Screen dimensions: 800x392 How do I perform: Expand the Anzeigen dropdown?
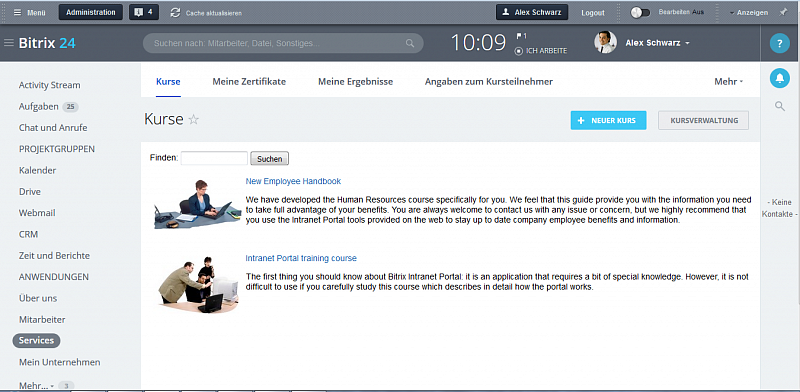[x=748, y=13]
